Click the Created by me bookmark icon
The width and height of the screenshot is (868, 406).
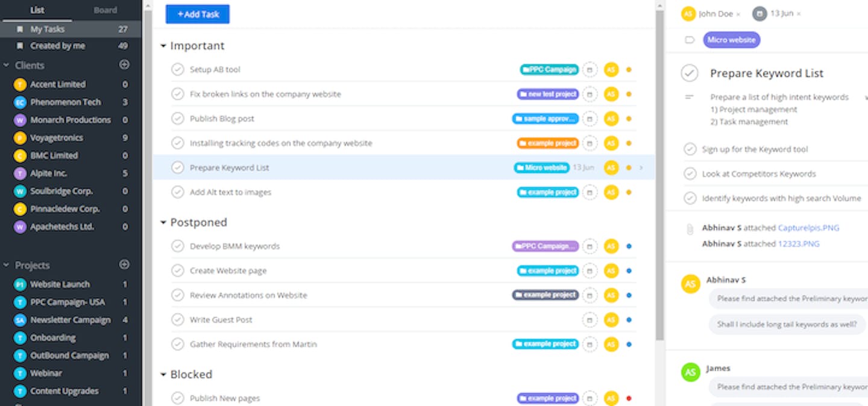[20, 46]
